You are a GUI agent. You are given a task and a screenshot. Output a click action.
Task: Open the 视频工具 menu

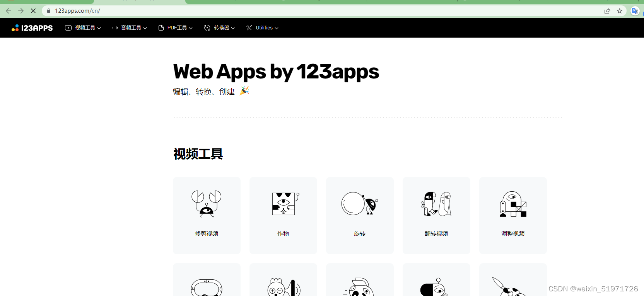tap(83, 28)
